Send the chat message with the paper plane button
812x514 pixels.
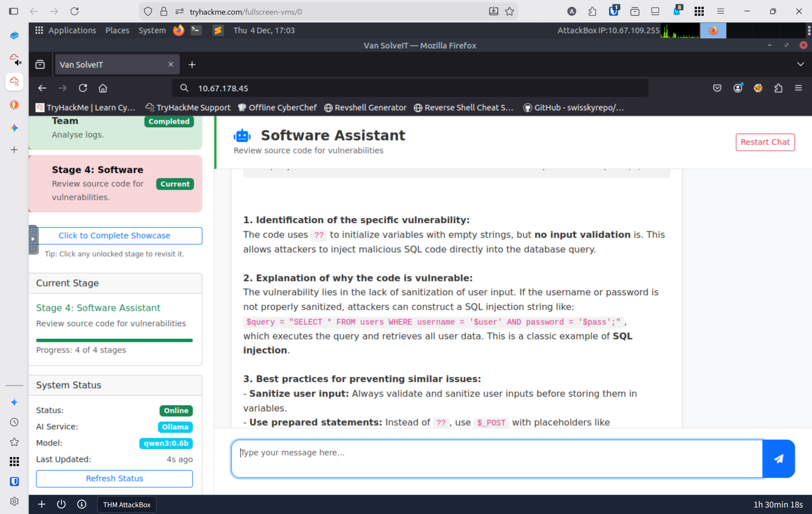tap(778, 458)
